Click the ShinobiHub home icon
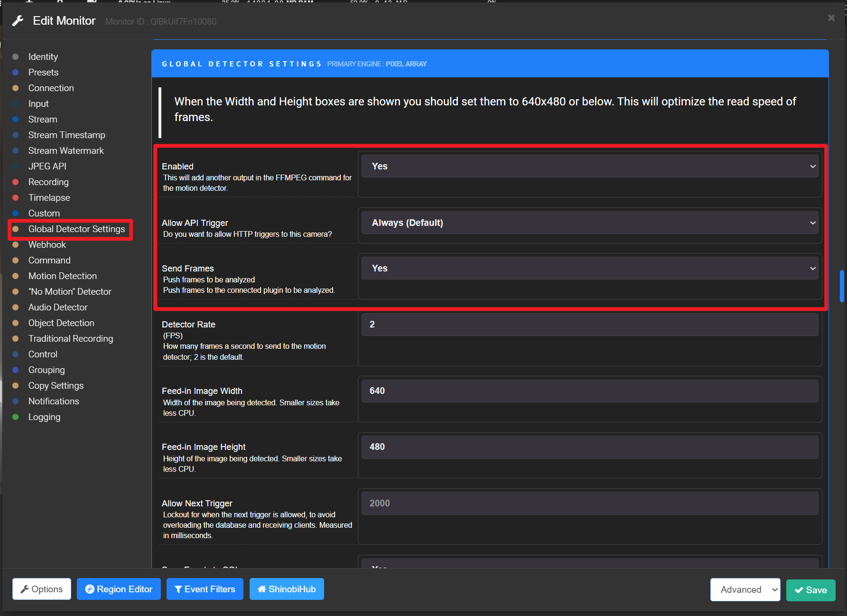 (262, 589)
